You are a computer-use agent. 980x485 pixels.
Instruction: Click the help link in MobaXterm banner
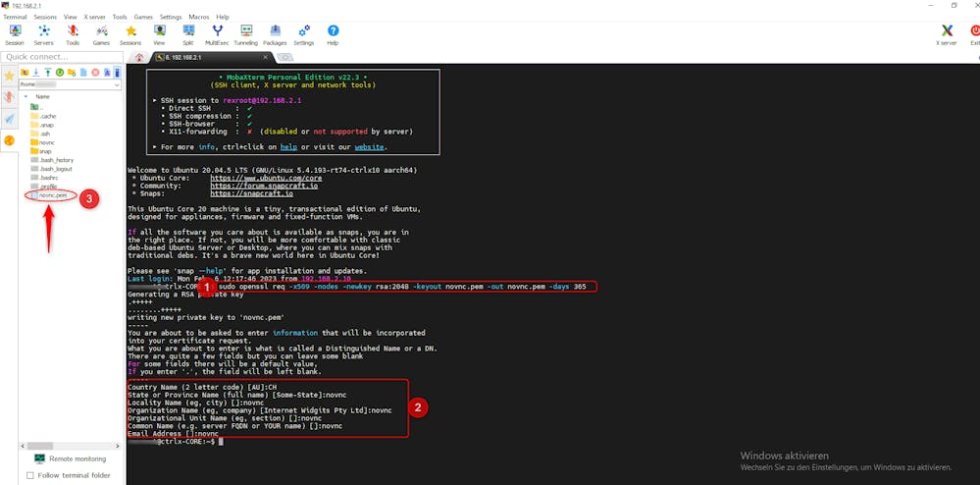point(288,147)
